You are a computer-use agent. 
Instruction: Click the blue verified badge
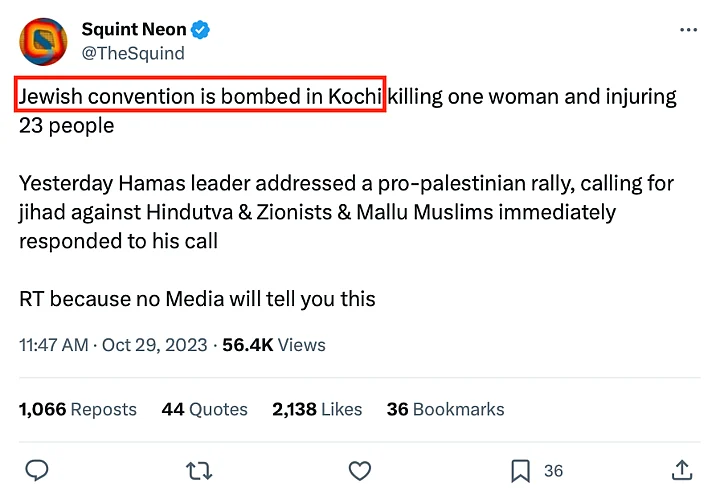201,31
